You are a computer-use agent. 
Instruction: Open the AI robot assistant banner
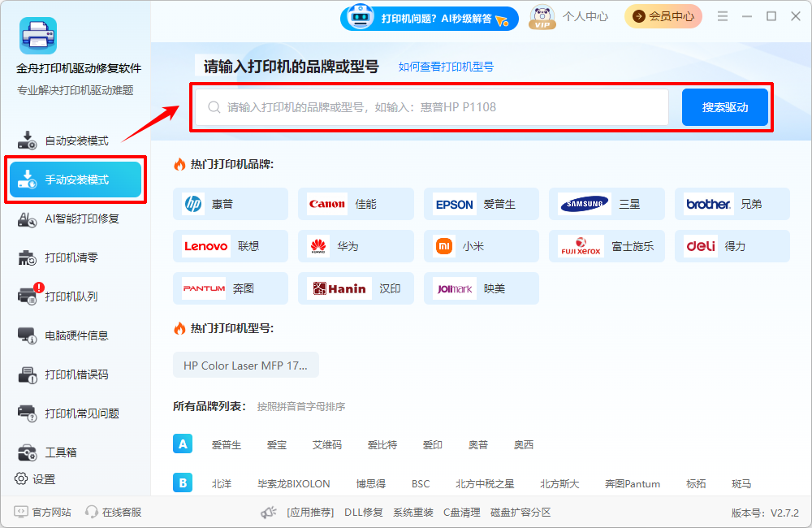(430, 19)
